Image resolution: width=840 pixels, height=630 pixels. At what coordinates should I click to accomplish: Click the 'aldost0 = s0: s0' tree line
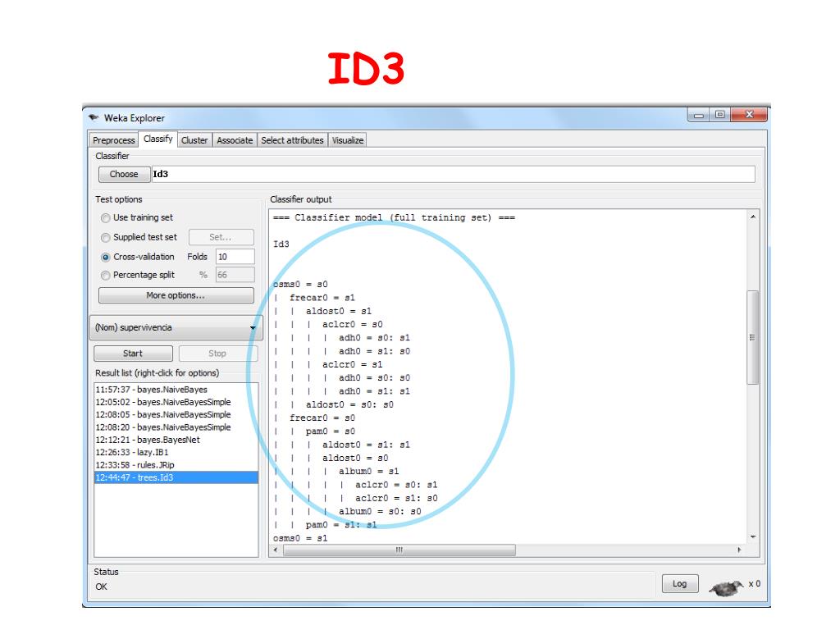[349, 405]
